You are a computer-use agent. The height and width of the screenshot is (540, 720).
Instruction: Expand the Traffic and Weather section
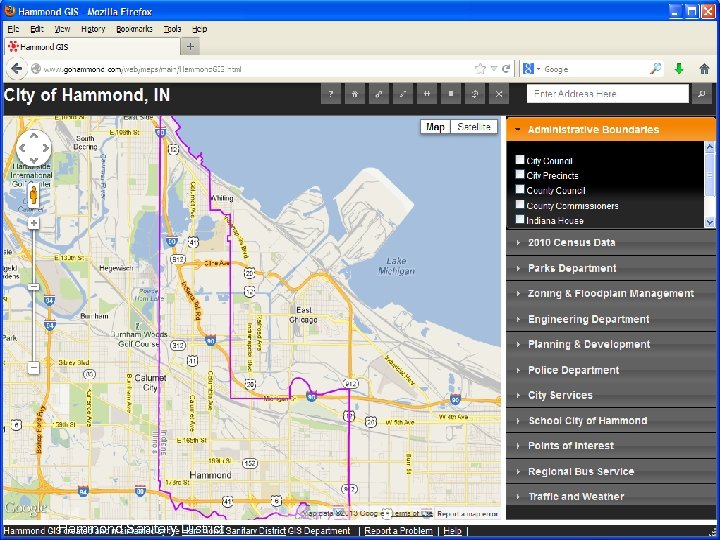(x=611, y=496)
